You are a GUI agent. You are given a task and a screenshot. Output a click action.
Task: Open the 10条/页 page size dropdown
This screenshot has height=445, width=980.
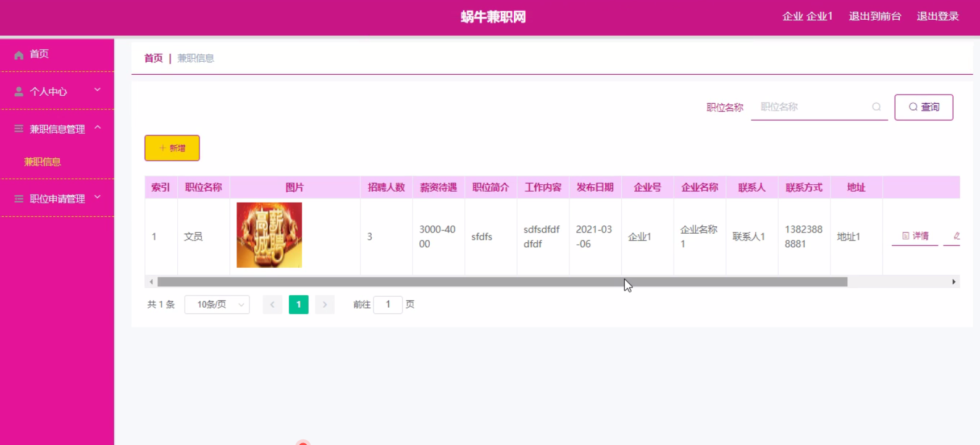click(x=217, y=305)
